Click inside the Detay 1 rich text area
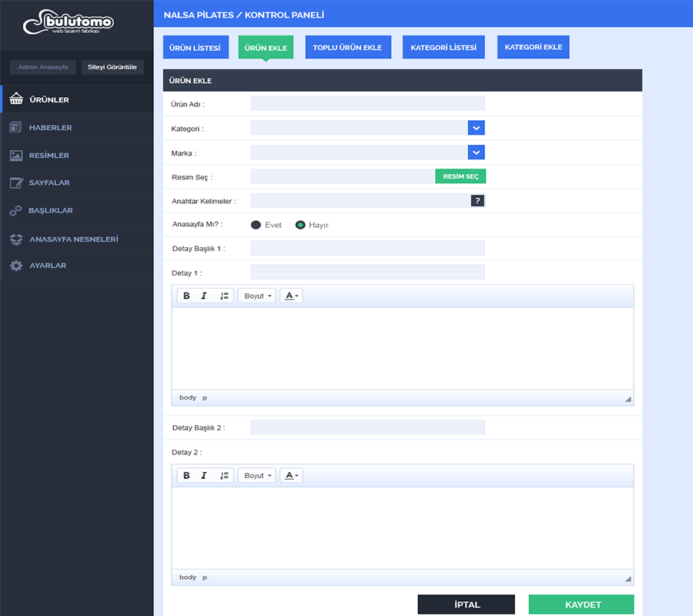693x616 pixels. [x=403, y=349]
